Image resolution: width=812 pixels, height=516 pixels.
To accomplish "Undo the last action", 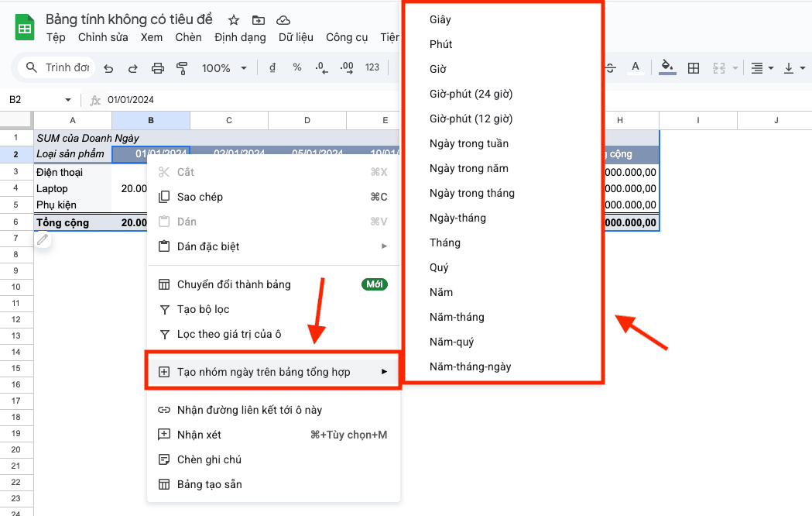I will (108, 68).
